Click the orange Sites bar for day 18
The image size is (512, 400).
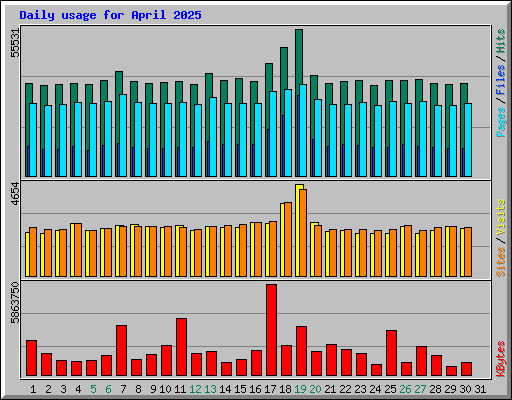tap(288, 239)
